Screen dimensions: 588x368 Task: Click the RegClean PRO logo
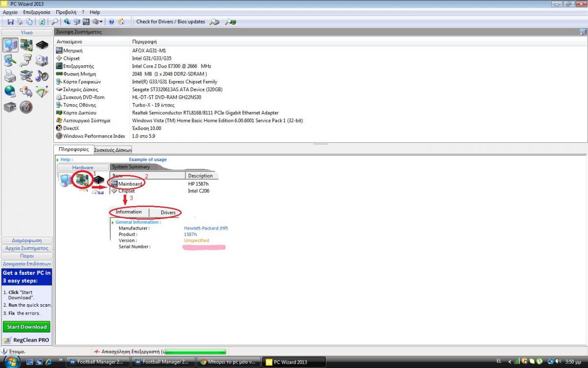(x=27, y=340)
